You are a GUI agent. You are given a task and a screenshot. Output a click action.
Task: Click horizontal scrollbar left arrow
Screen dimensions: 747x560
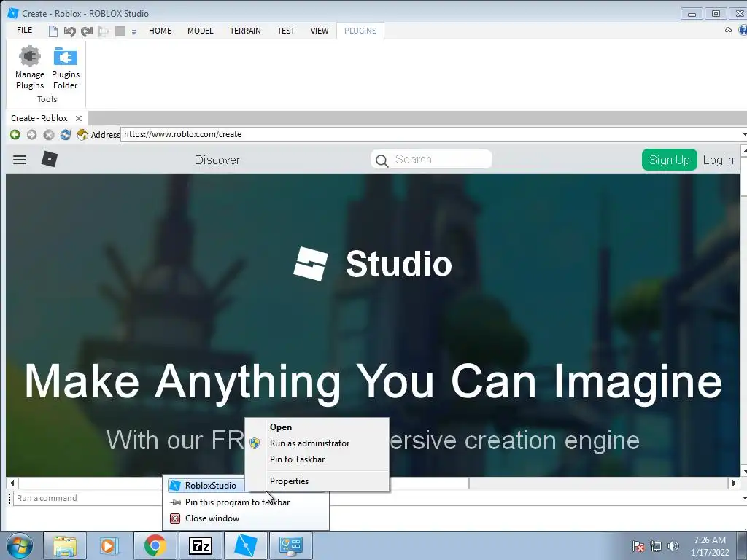click(x=12, y=483)
